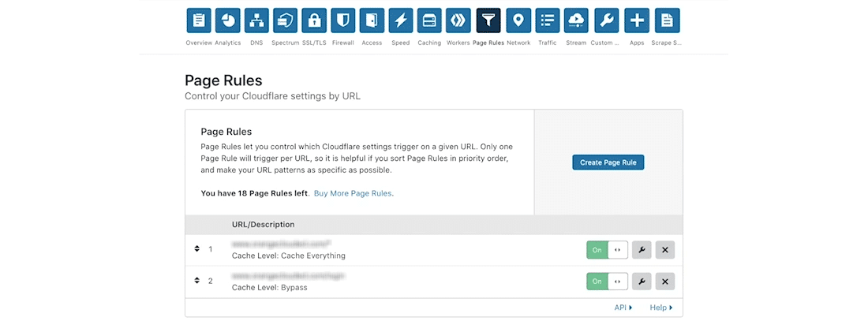Open the Firewall shield icon
The height and width of the screenshot is (332, 868).
(x=342, y=21)
